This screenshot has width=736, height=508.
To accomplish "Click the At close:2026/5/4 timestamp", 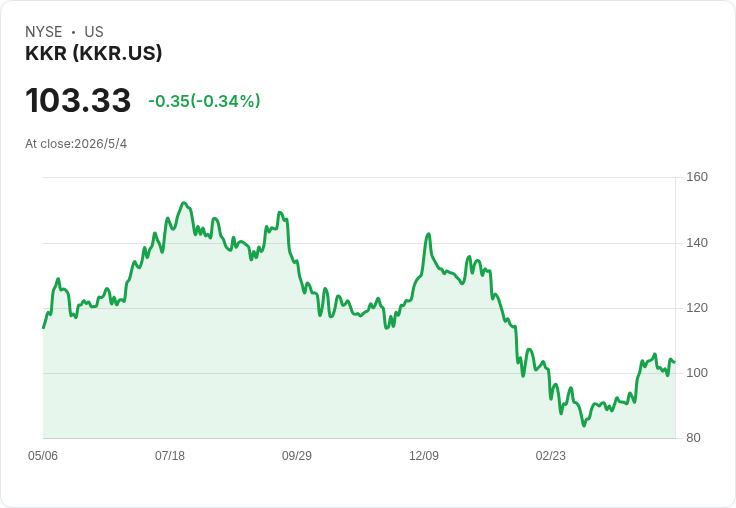I will [76, 144].
